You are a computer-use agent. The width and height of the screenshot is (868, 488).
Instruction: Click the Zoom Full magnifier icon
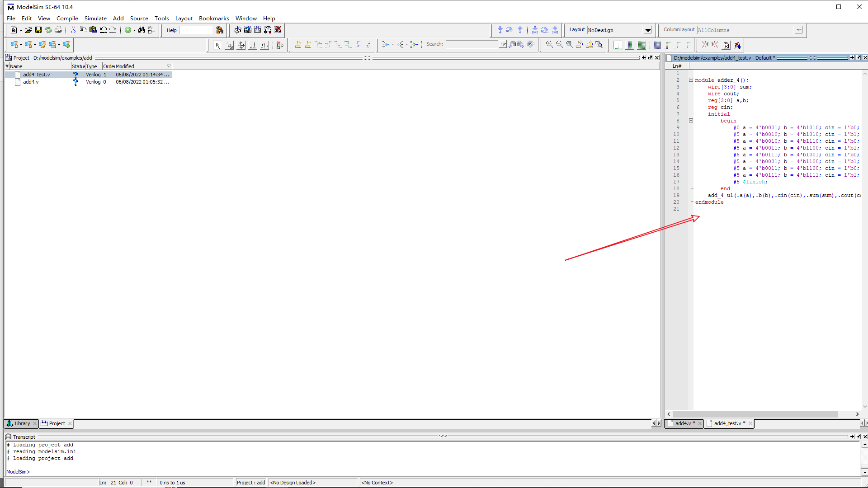point(569,44)
